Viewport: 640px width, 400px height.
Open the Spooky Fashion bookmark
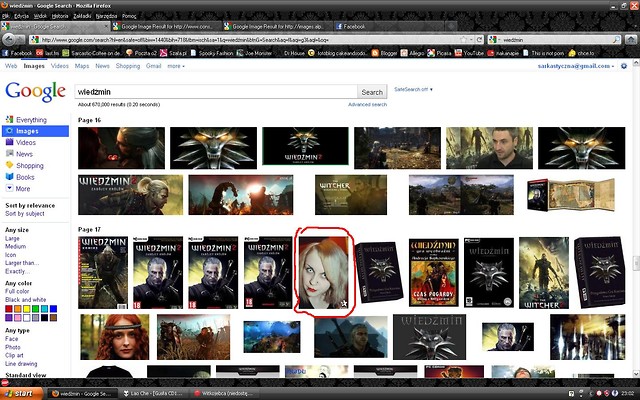(211, 53)
